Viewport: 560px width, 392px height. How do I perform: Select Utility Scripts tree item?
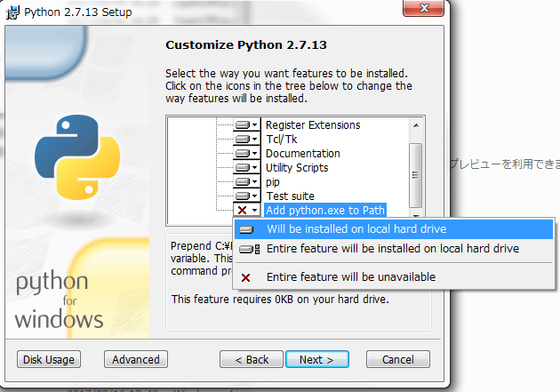point(297,168)
